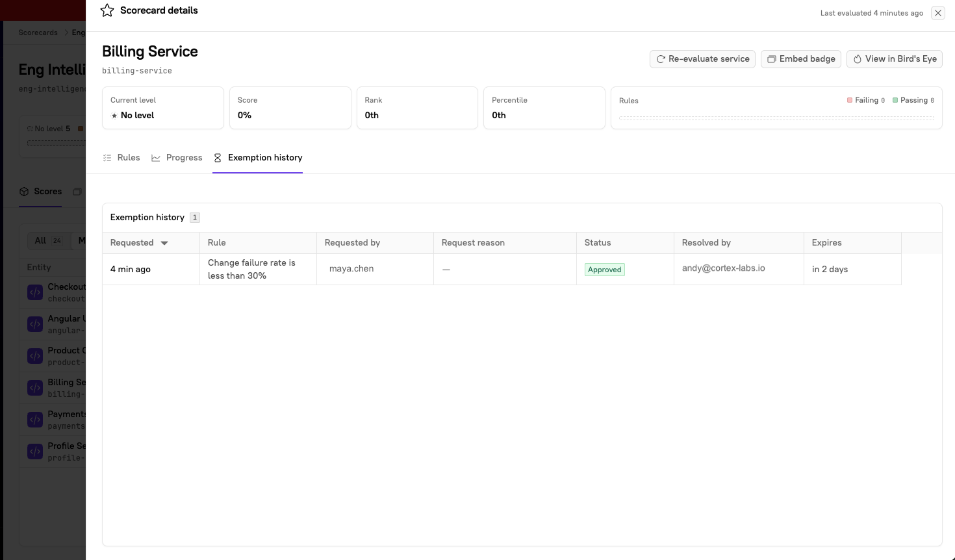Click the billing-service tag text

pos(137,71)
